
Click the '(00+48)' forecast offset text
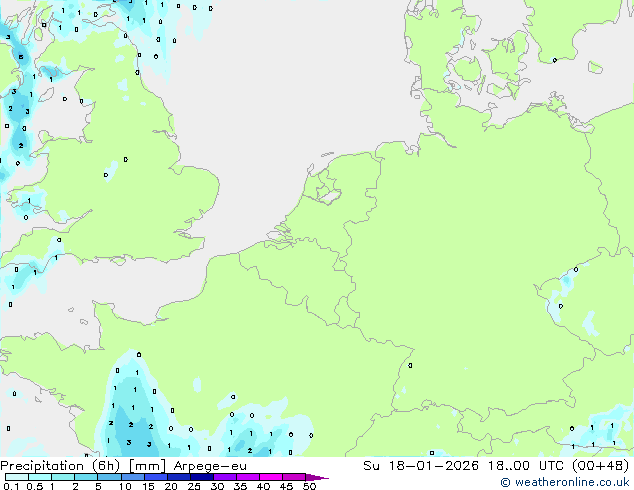[x=601, y=466]
